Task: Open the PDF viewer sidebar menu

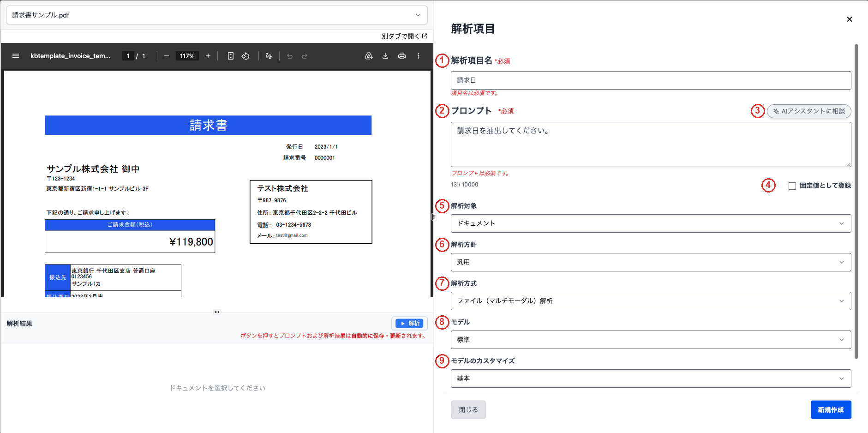Action: (16, 56)
